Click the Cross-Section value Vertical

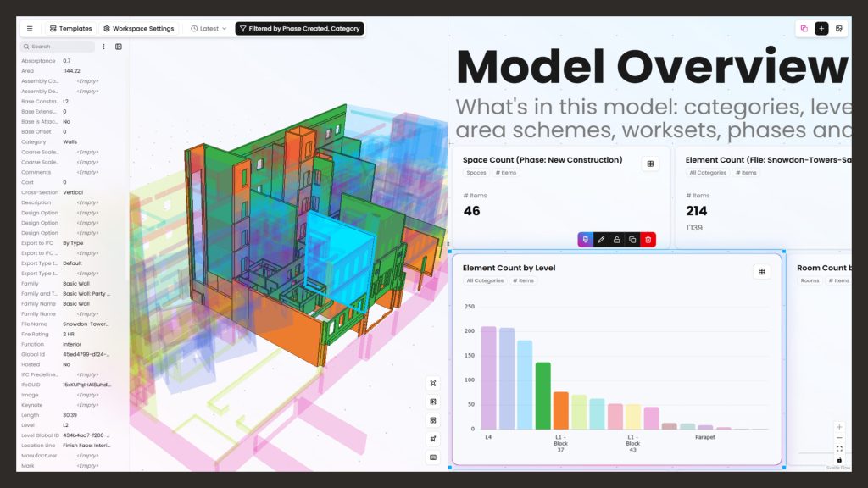tap(73, 192)
